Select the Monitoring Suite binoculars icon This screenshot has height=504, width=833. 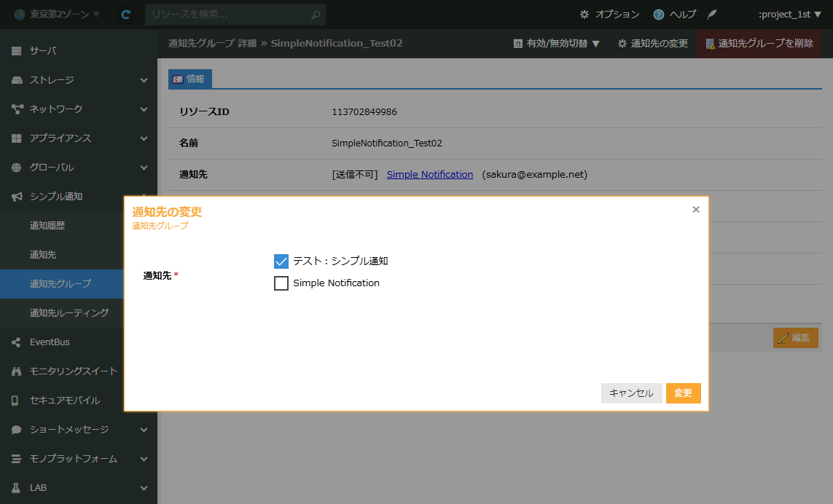point(17,371)
